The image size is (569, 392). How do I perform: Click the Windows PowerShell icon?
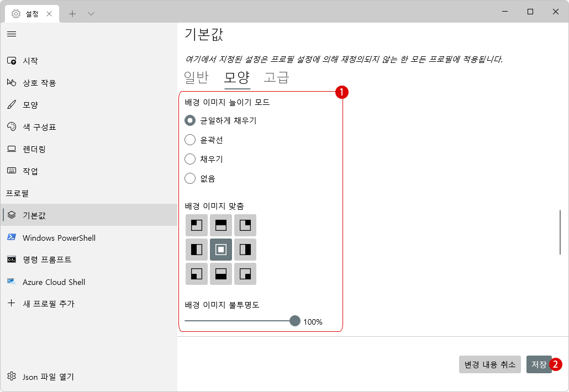click(x=12, y=237)
